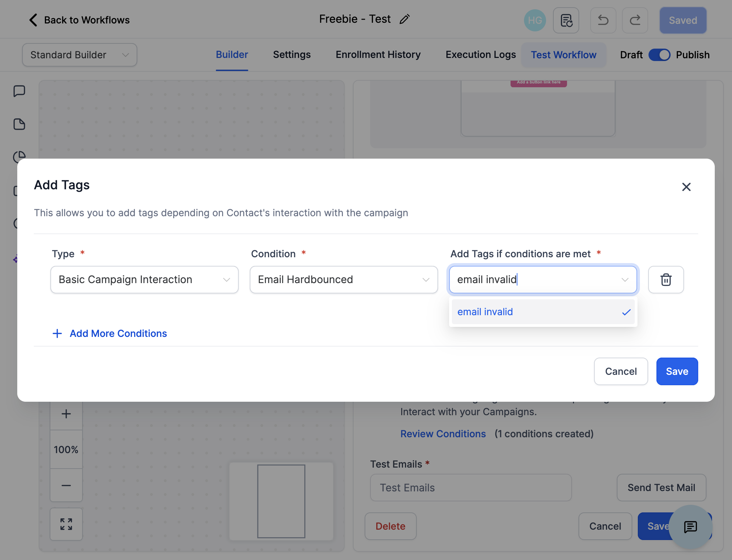Image resolution: width=732 pixels, height=560 pixels.
Task: Open Enrollment History tab
Action: pos(378,55)
